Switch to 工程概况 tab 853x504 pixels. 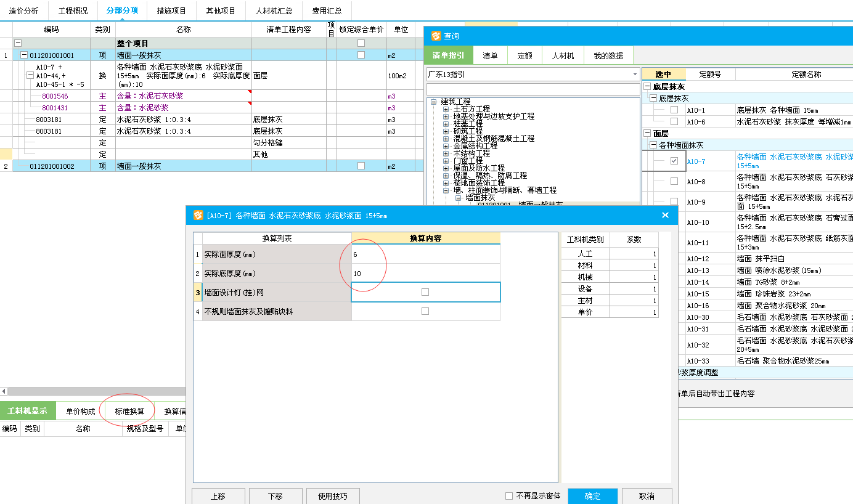point(73,10)
